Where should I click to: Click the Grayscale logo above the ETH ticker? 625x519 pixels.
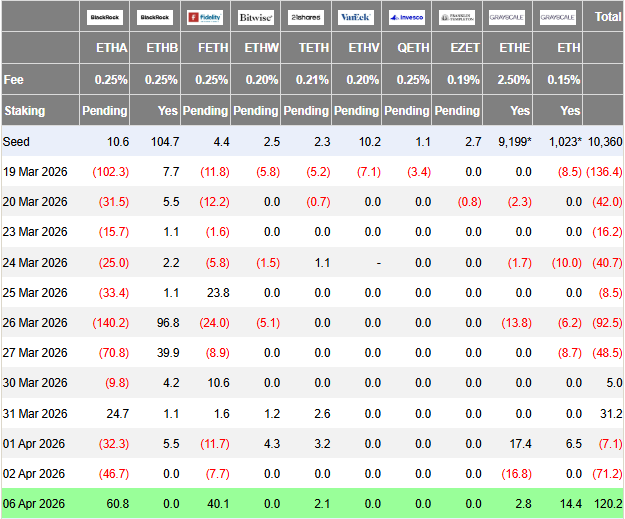pyautogui.click(x=558, y=17)
